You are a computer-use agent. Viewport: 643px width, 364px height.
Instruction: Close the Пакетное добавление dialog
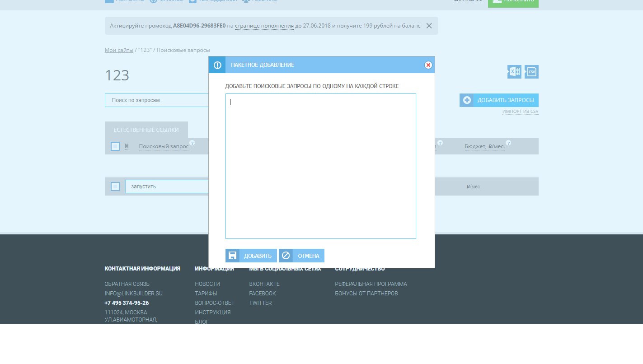click(428, 65)
